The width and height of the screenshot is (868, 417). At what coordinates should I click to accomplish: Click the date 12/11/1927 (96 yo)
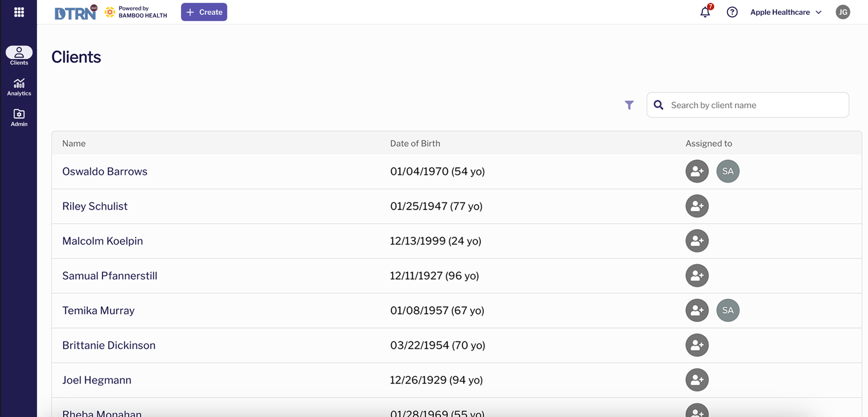pos(434,276)
